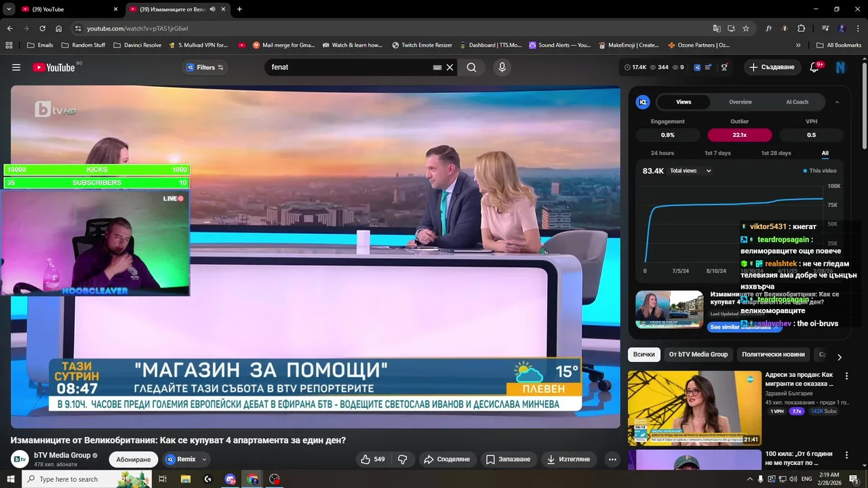Open the account avatar menu
868x488 pixels.
(x=841, y=67)
